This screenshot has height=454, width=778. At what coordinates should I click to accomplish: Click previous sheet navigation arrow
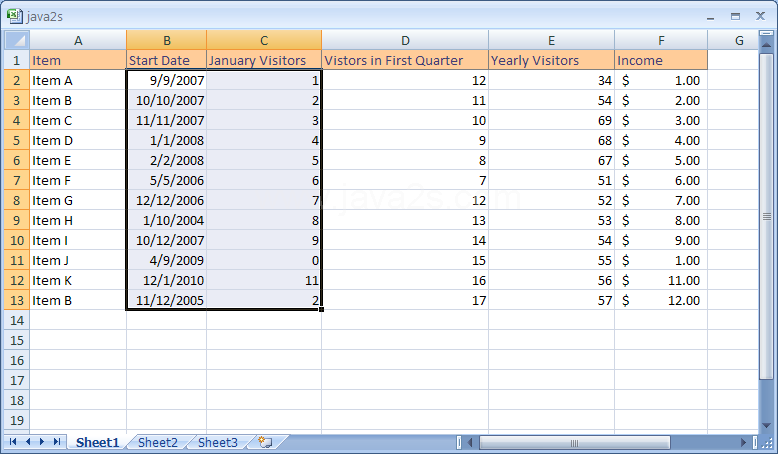[x=28, y=442]
